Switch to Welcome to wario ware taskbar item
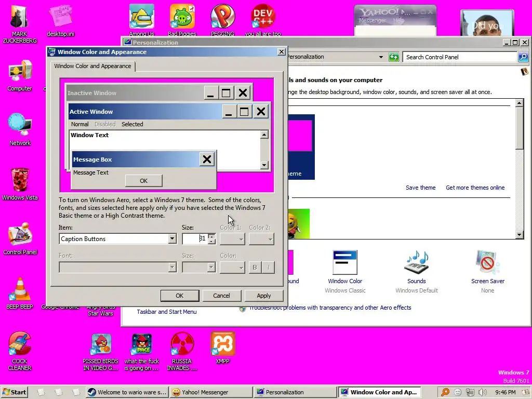 [x=127, y=392]
